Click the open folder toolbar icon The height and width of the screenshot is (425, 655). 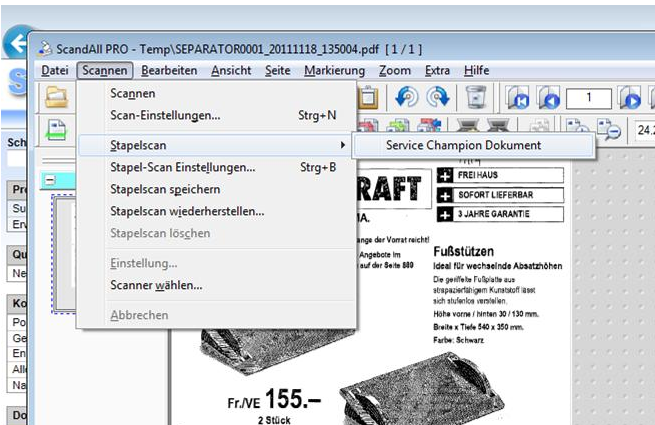pos(56,97)
